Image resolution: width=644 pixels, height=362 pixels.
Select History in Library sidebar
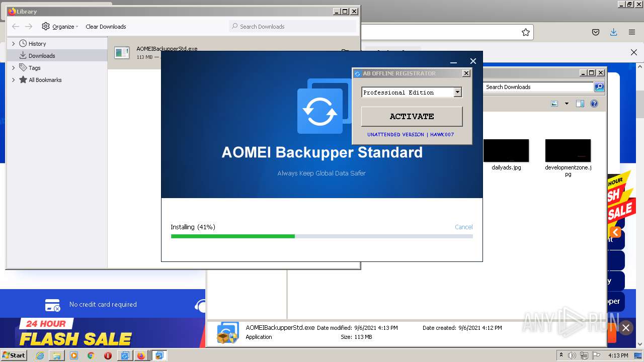point(37,44)
